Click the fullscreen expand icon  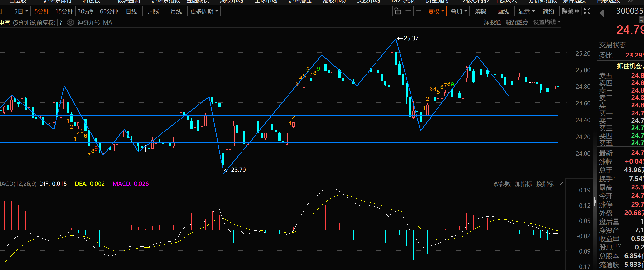pyautogui.click(x=587, y=11)
